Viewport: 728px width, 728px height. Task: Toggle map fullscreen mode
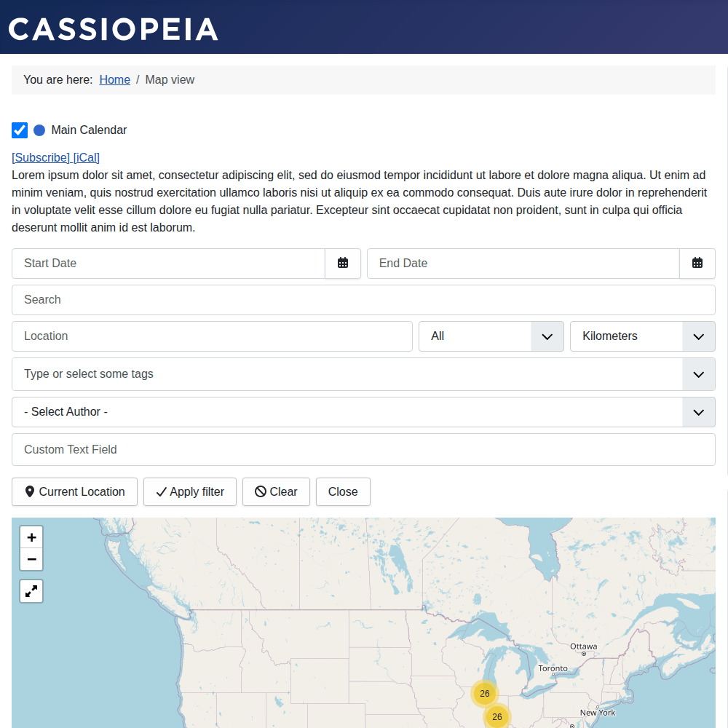tap(31, 591)
